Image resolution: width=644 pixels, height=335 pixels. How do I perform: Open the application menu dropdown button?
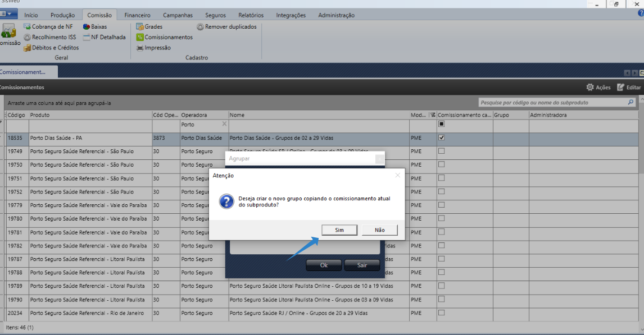8,14
